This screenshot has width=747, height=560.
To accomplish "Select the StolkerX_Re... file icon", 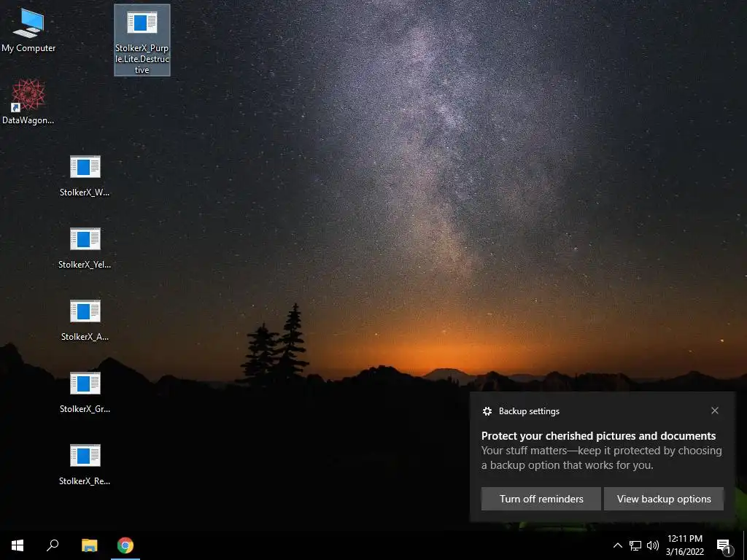I will pyautogui.click(x=85, y=464).
